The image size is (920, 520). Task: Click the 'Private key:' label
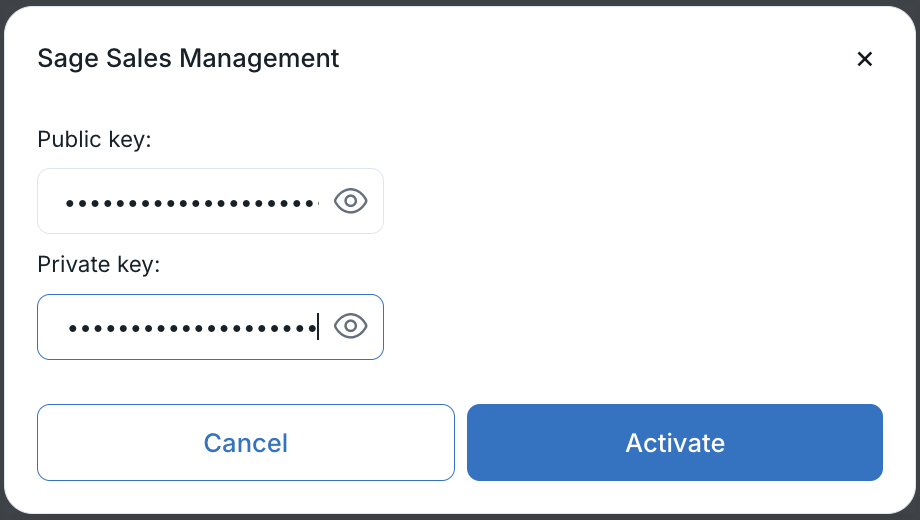pyautogui.click(x=98, y=265)
